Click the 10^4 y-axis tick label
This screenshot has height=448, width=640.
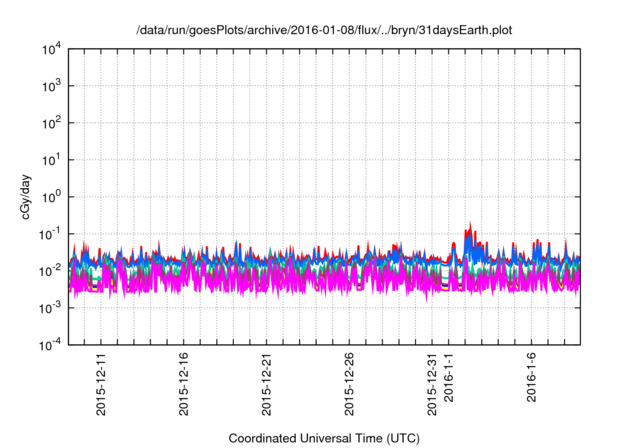[50, 50]
